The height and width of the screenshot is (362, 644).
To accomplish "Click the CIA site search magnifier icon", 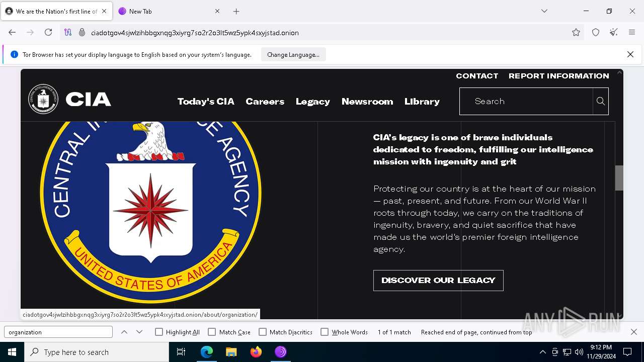I will [600, 101].
